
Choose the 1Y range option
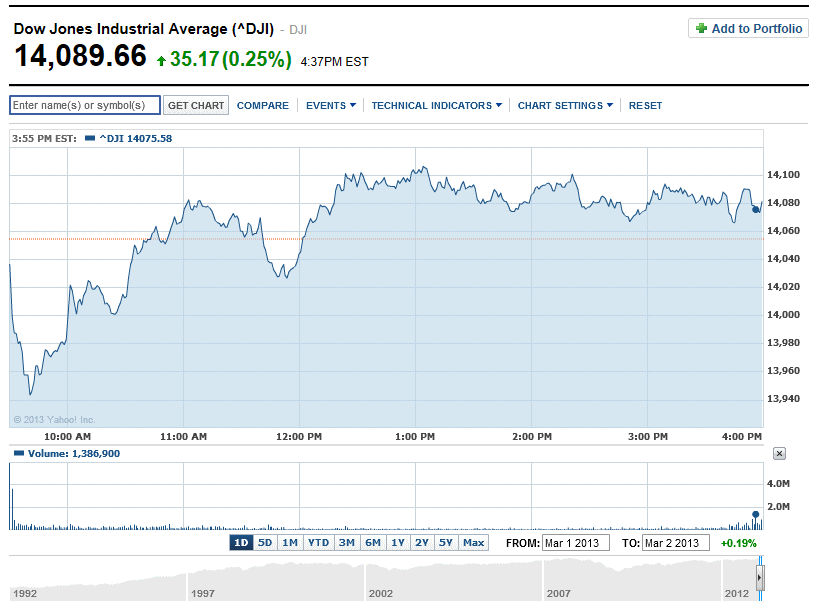pos(398,543)
